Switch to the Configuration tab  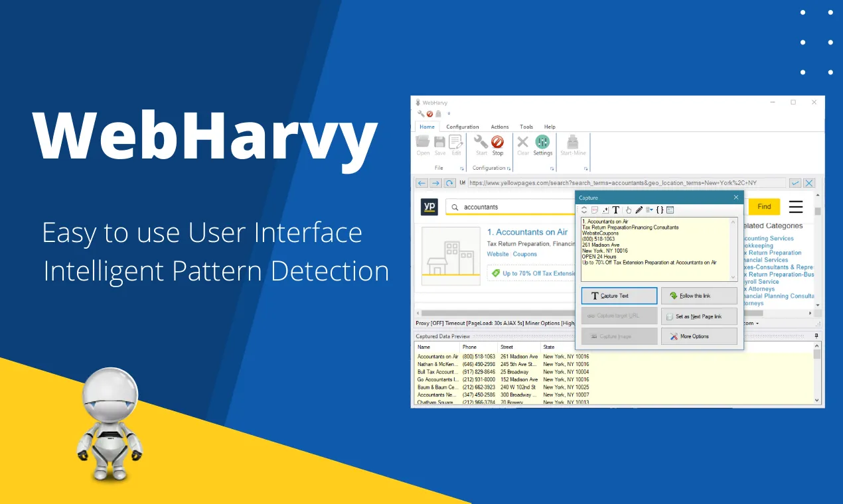[x=463, y=127]
